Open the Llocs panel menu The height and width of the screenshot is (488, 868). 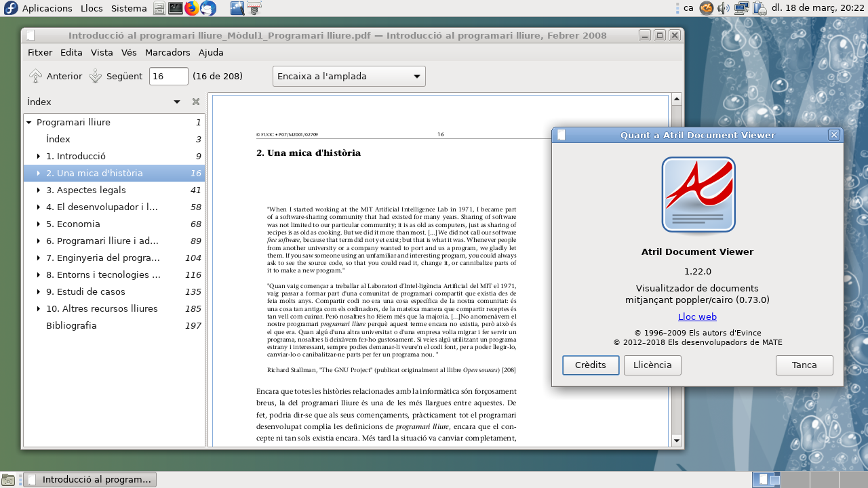click(92, 8)
